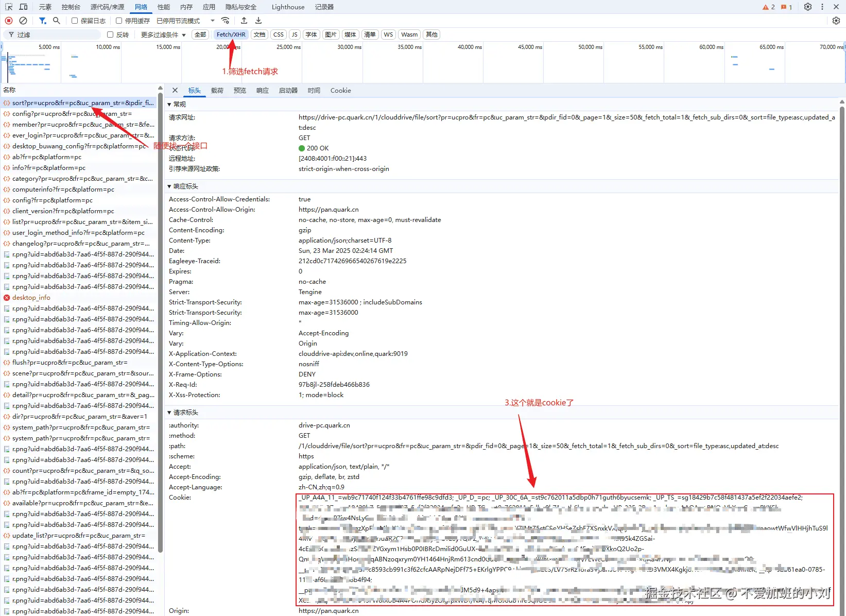Select the member?pr=ucpro request row
This screenshot has height=616, width=846.
[x=79, y=125]
